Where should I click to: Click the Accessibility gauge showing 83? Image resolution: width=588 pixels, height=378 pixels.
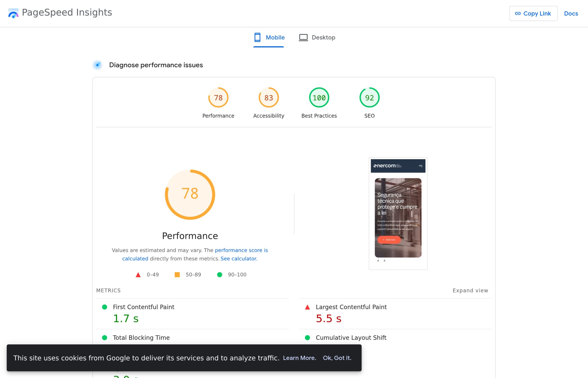(268, 97)
